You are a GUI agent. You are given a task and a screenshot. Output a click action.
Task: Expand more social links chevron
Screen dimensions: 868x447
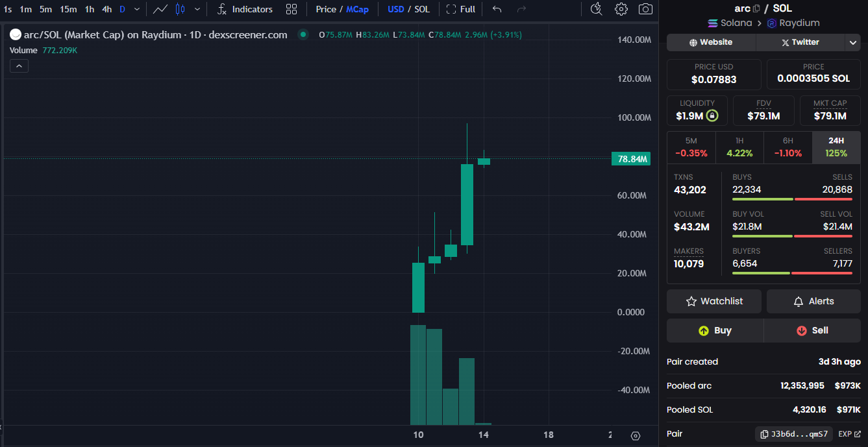(852, 42)
